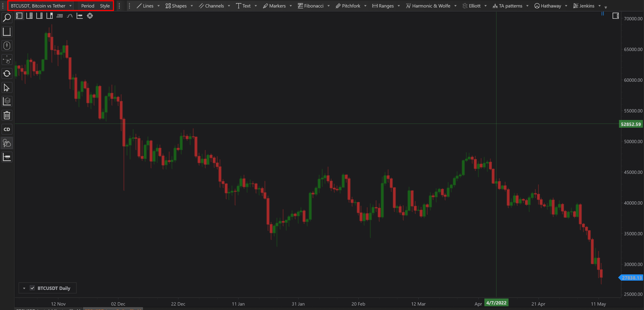Image resolution: width=644 pixels, height=310 pixels.
Task: Click the magnifier zoom tool
Action: (x=7, y=18)
